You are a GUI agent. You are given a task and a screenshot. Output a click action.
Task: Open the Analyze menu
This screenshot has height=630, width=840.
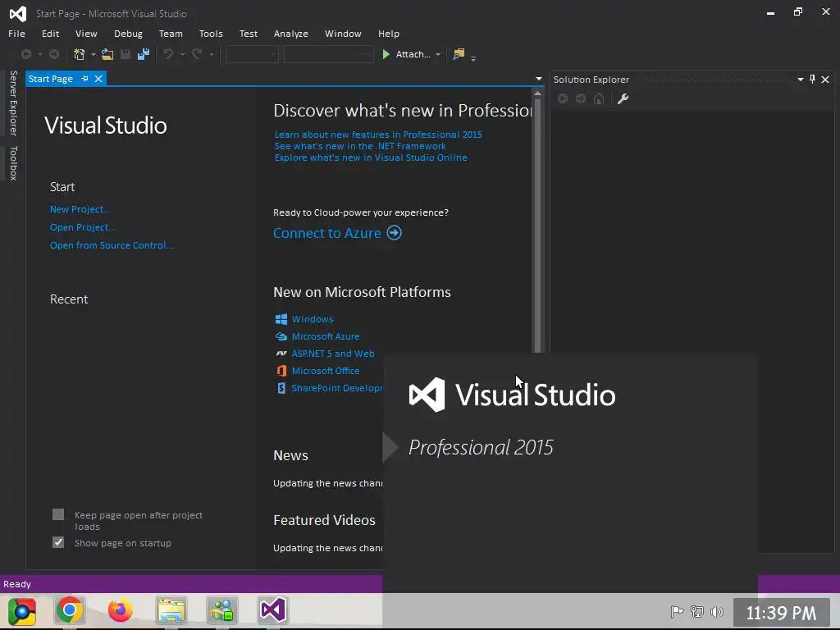coord(291,34)
